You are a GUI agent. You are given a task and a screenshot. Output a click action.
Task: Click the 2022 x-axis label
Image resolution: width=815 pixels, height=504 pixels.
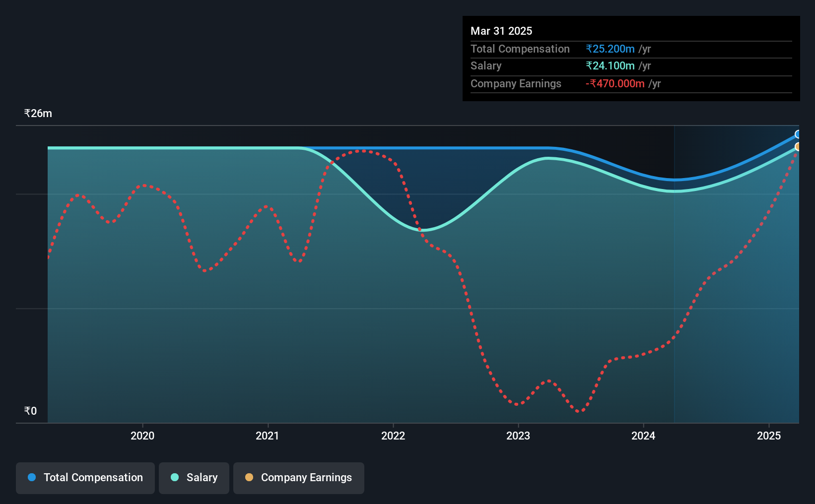(x=393, y=436)
